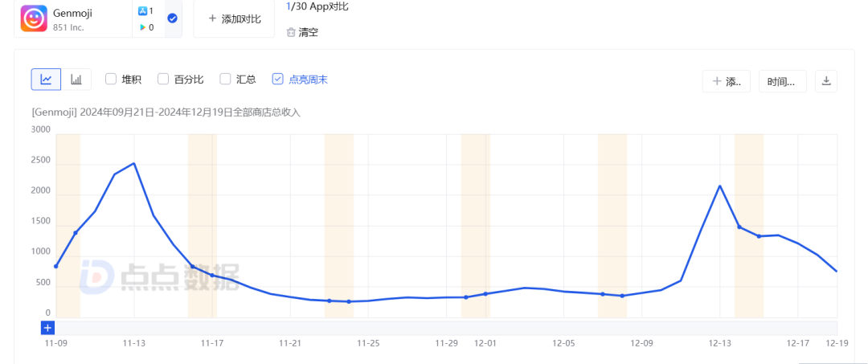Enable the 百分比 checkbox

tap(162, 79)
